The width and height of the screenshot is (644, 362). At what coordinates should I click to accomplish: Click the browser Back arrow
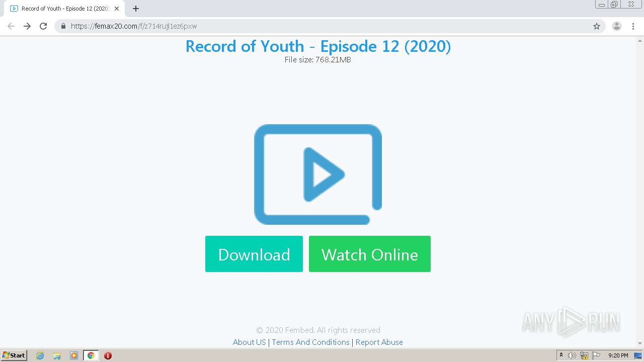[11, 26]
